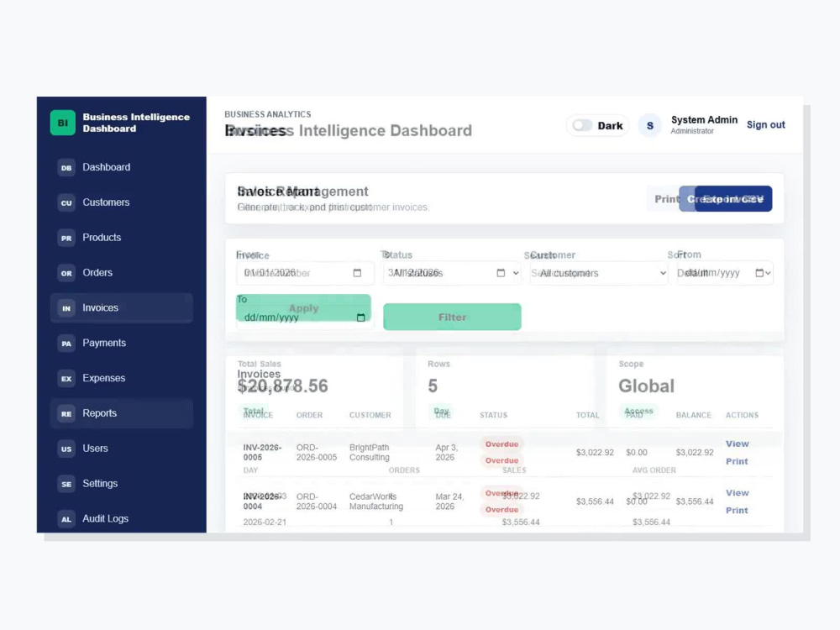Click BrightPath Consulting customer cell
840x630 pixels.
pyautogui.click(x=369, y=452)
